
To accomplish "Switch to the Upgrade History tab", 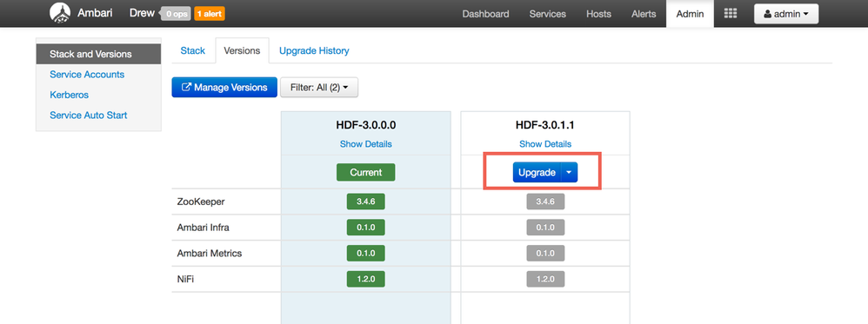I will [x=314, y=50].
